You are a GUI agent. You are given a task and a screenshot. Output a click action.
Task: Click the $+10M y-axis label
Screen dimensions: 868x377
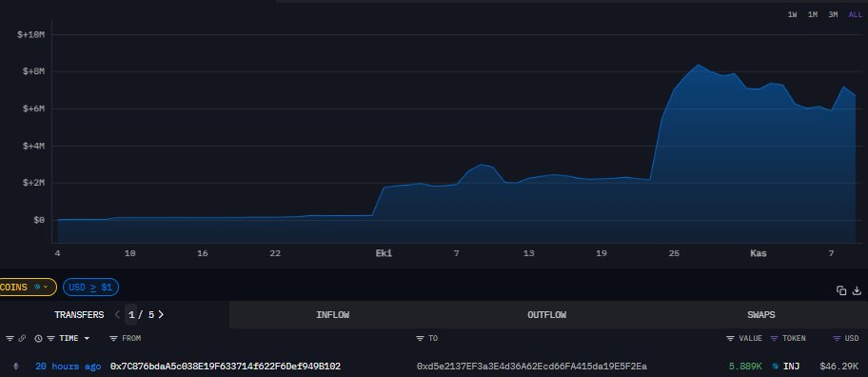click(31, 35)
